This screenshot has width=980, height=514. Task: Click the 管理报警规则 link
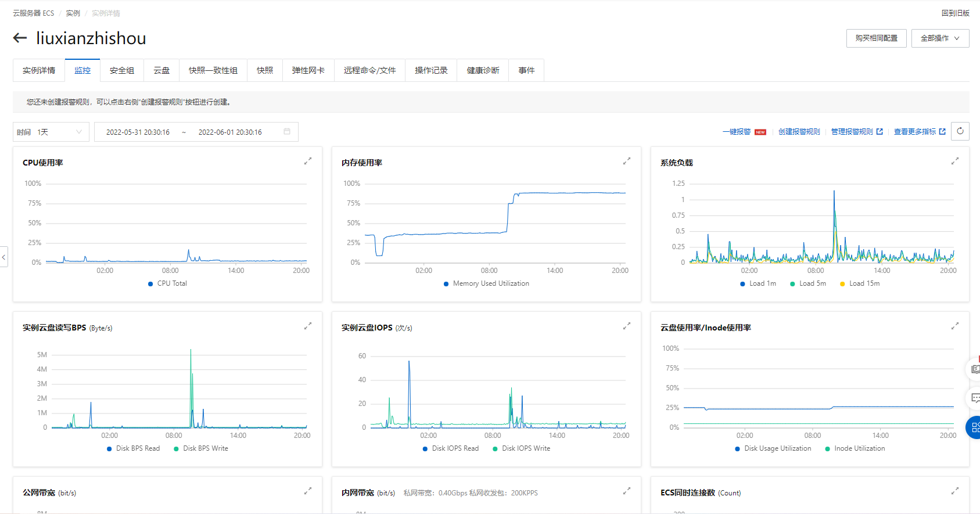pos(852,132)
